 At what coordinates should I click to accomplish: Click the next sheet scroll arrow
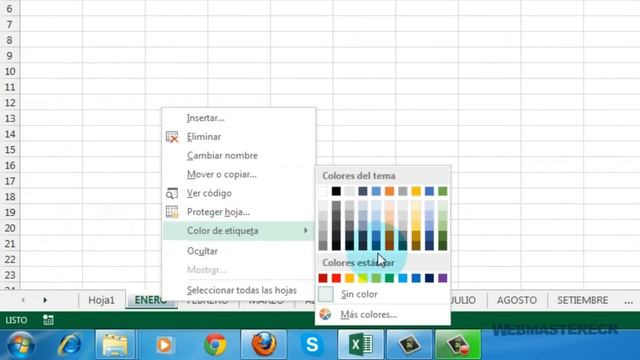(45, 300)
